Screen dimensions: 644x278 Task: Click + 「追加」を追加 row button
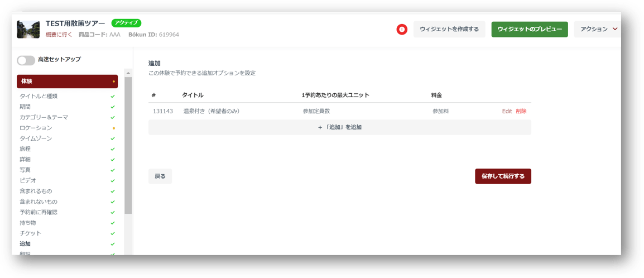[x=340, y=127]
